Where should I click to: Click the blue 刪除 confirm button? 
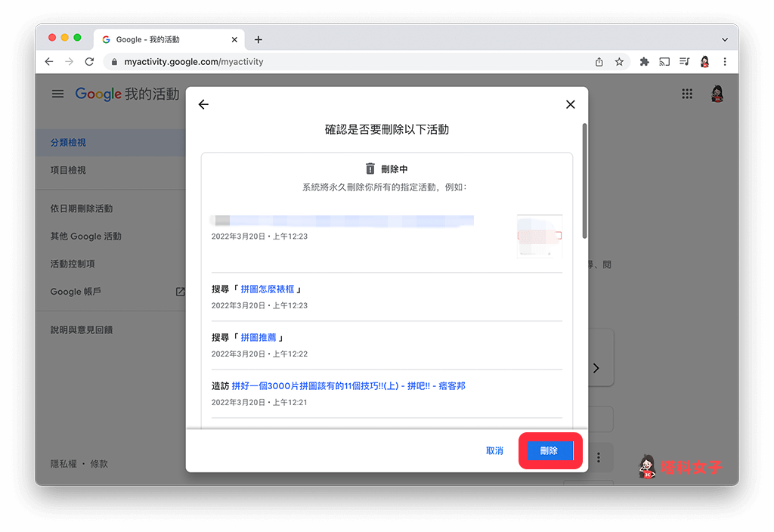(x=550, y=450)
